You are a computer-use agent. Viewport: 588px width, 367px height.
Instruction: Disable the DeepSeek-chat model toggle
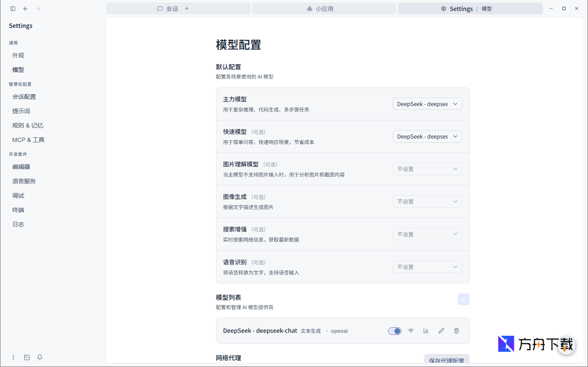pos(394,331)
